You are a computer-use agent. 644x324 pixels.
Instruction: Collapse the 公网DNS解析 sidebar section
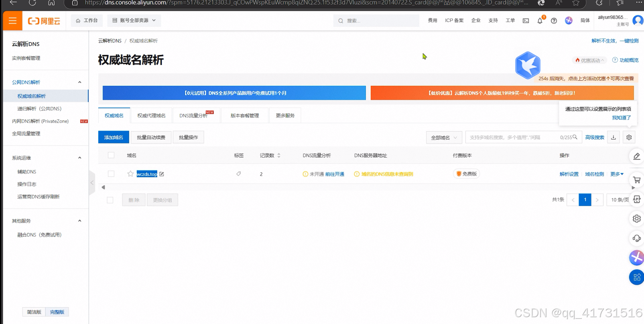pos(79,82)
